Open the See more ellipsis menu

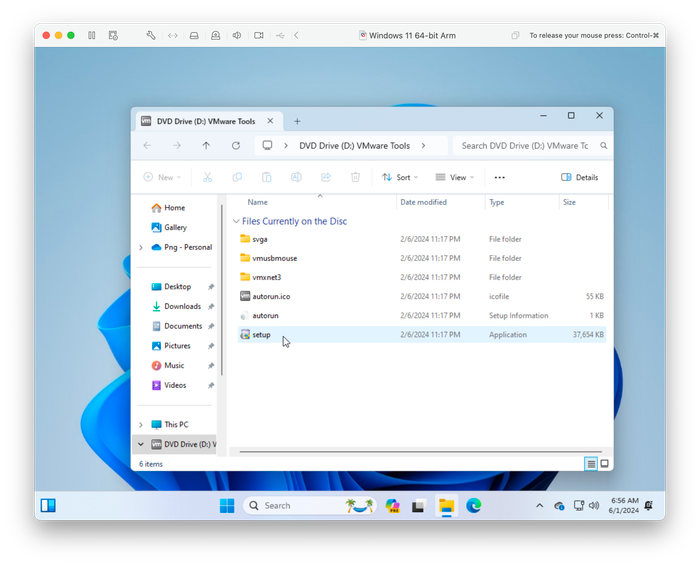pyautogui.click(x=500, y=177)
